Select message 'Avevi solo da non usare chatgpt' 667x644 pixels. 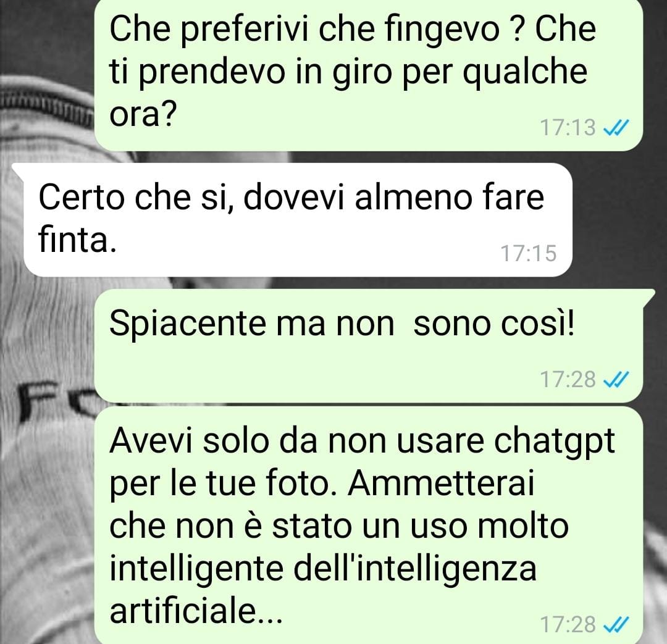pos(368,525)
